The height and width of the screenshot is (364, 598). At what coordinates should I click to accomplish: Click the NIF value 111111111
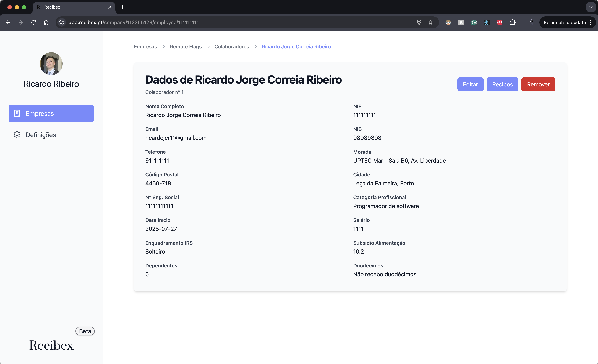[x=365, y=115]
